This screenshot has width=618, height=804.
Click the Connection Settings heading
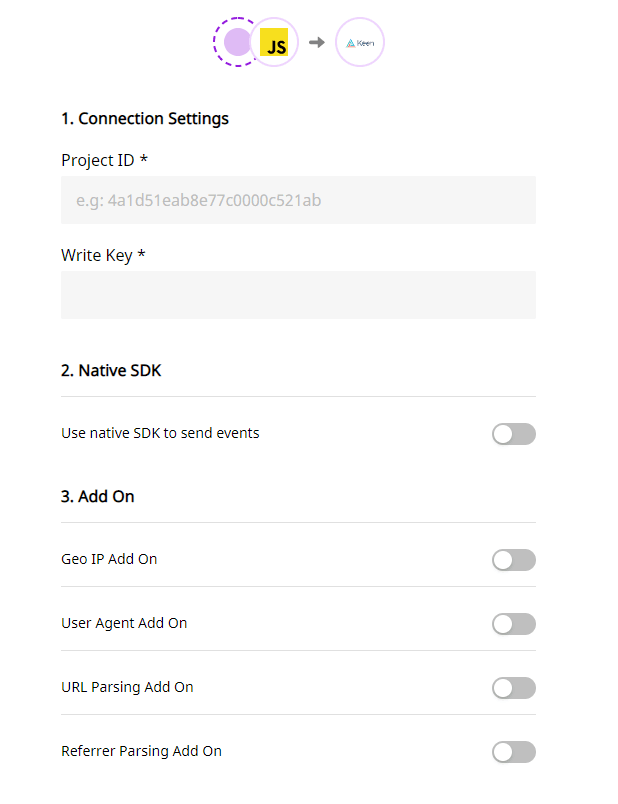coord(145,119)
